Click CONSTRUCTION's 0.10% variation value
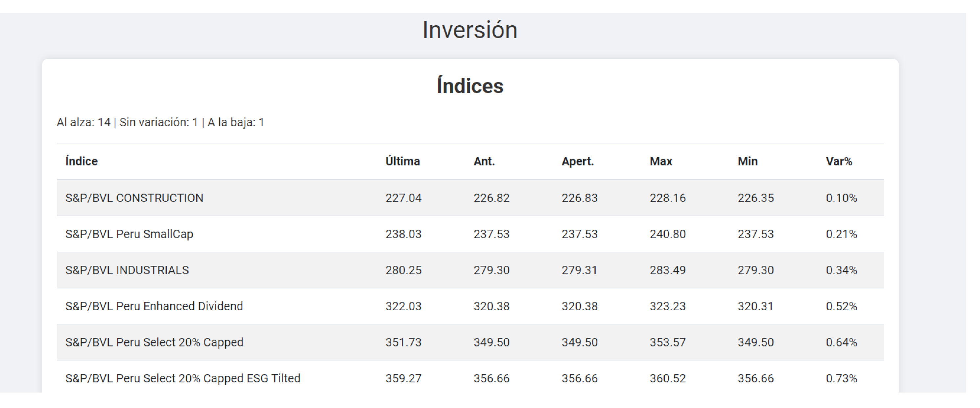 (x=841, y=198)
